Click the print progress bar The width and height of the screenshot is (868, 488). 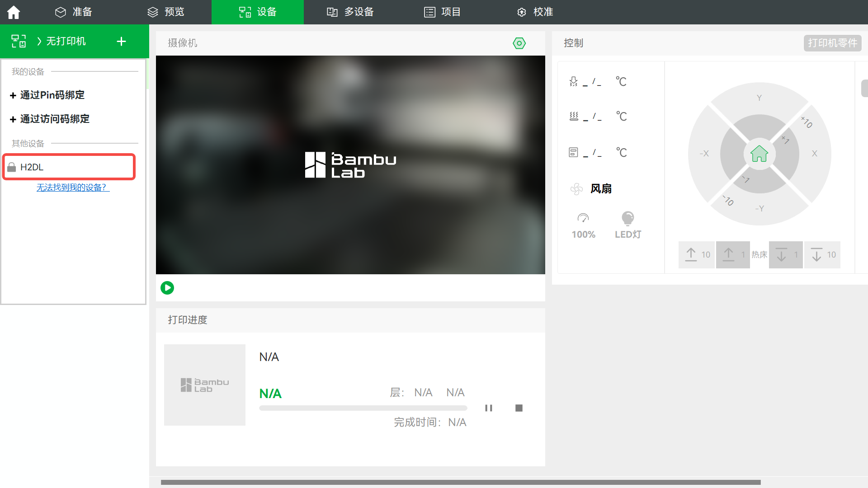(363, 408)
